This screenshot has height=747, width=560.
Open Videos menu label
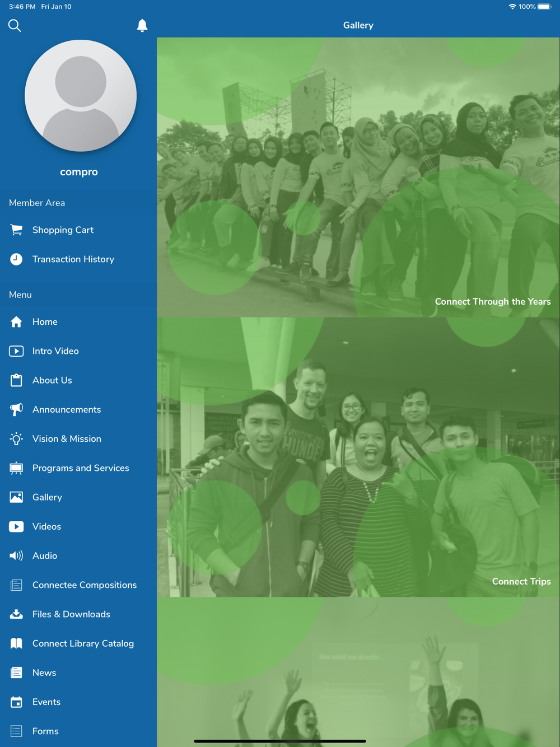coord(46,526)
